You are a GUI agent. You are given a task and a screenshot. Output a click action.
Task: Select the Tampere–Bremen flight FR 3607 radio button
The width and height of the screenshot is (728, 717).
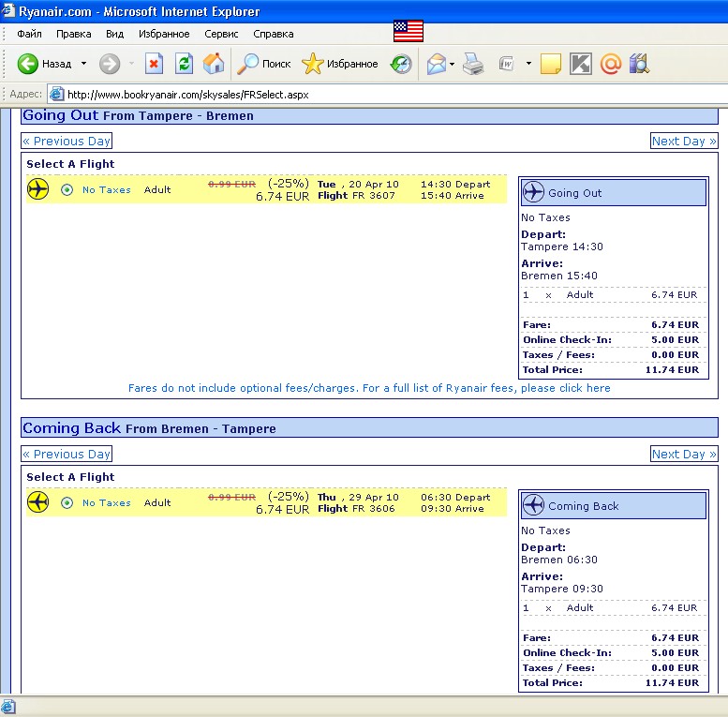click(67, 189)
